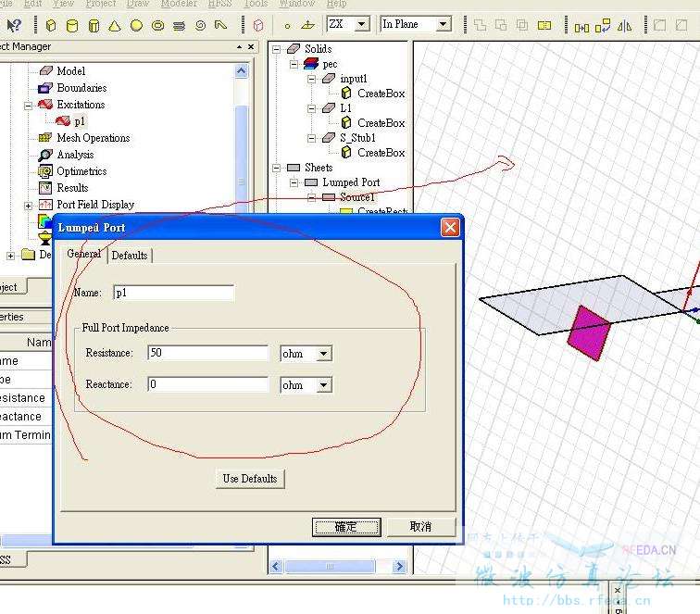Image resolution: width=700 pixels, height=614 pixels.
Task: Click the What's This help cursor icon
Action: [13, 25]
